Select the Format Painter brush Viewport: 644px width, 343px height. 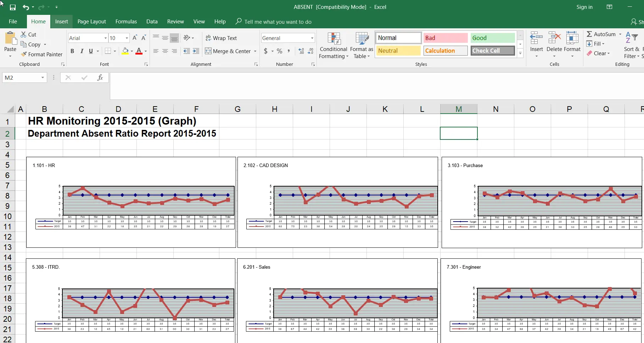[41, 54]
